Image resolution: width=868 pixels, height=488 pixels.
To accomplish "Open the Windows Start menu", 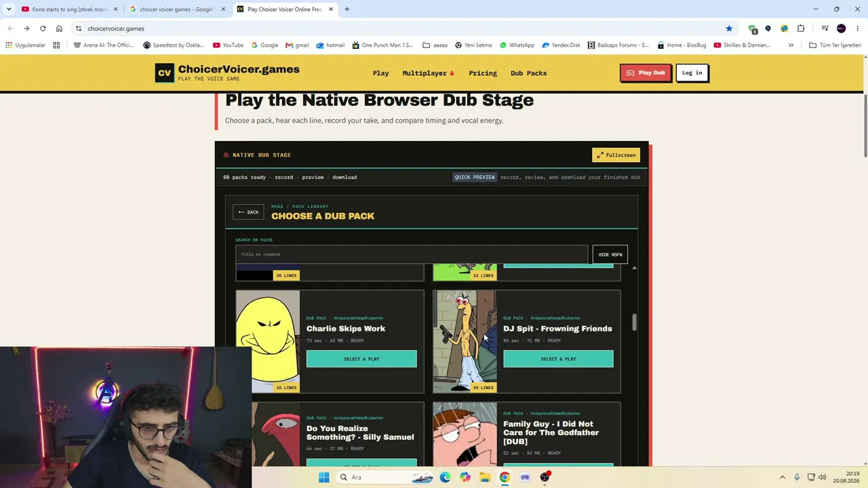I will [x=323, y=477].
